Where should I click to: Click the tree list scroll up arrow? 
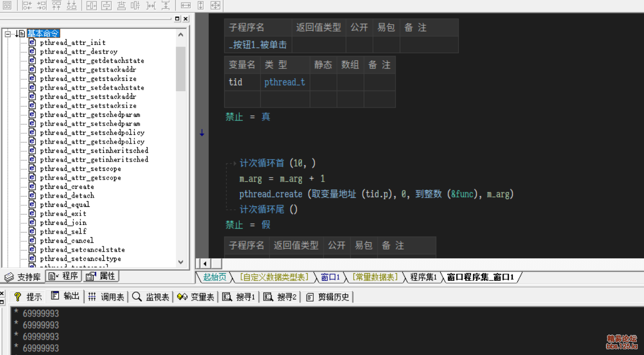point(181,35)
